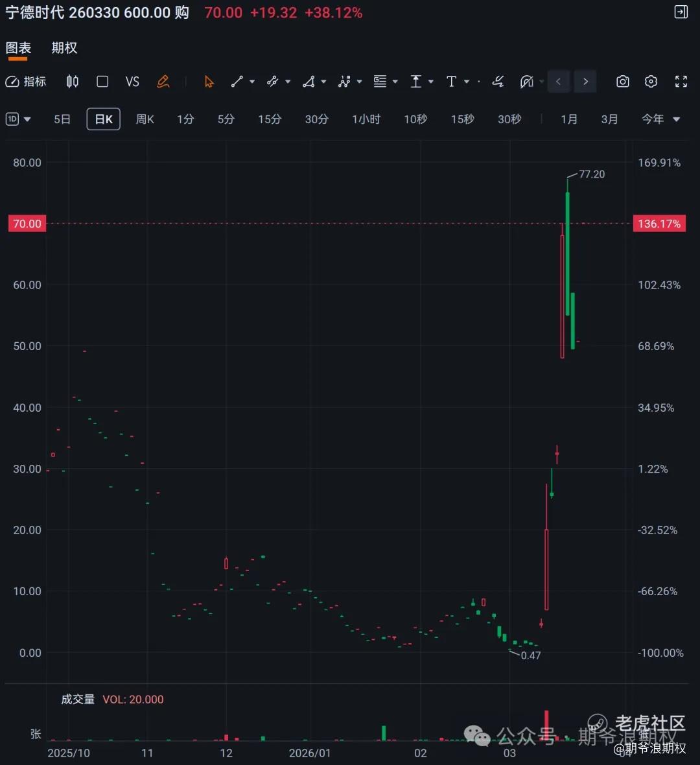Viewport: 700px width, 765px height.
Task: Click the 2026/01 date axis label
Action: (x=310, y=753)
